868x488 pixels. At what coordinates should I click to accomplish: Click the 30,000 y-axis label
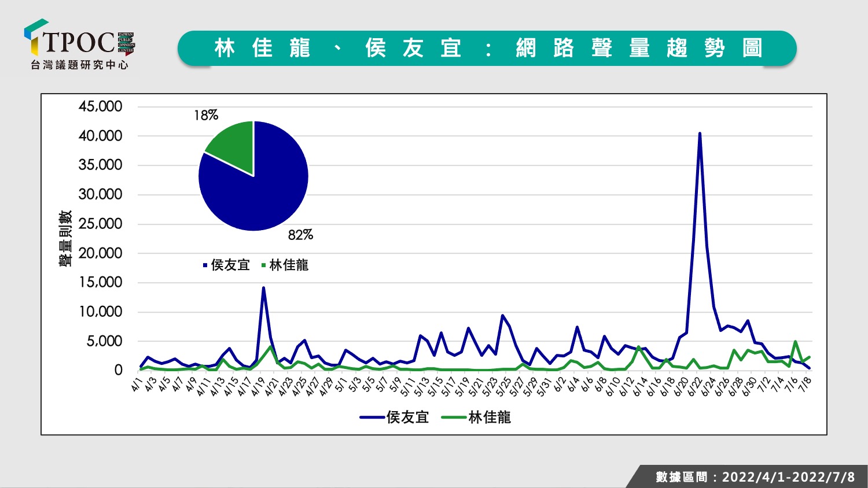tap(101, 194)
